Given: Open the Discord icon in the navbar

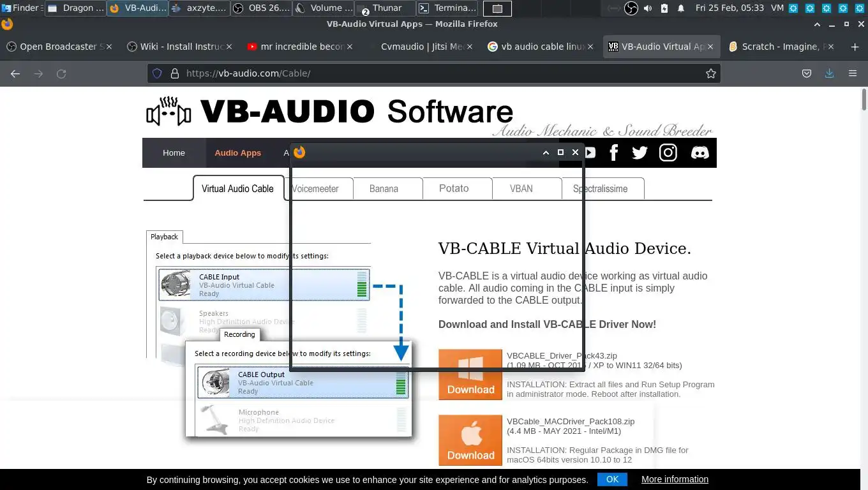Looking at the screenshot, I should click(x=700, y=152).
